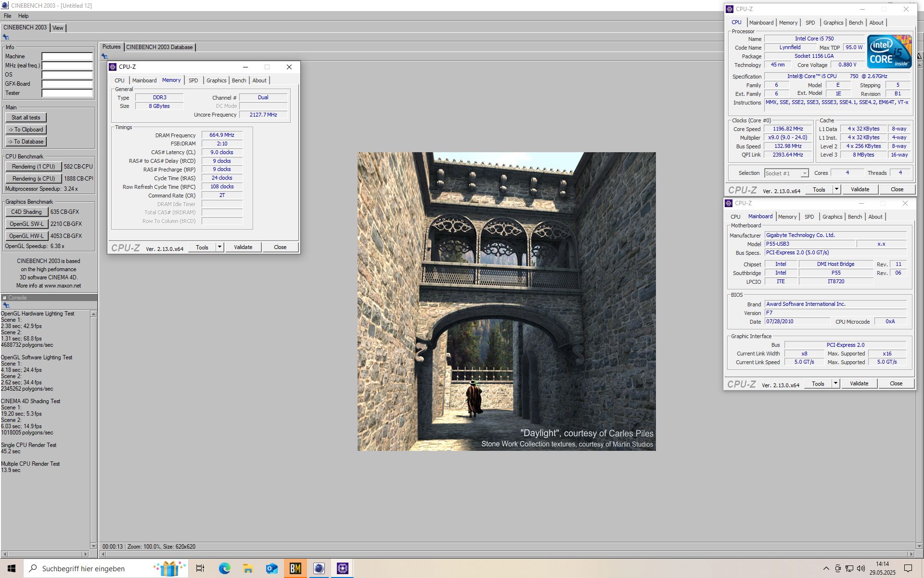This screenshot has height=578, width=924.
Task: Run the C4D Shading test
Action: click(26, 212)
